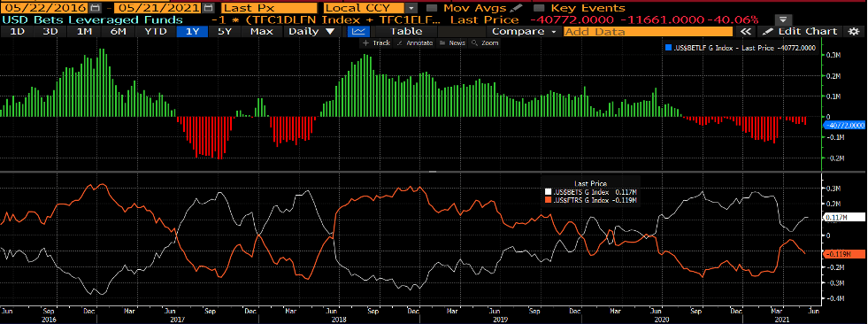The width and height of the screenshot is (868, 324).
Task: Open chart settings gear icon
Action: pyautogui.click(x=854, y=32)
